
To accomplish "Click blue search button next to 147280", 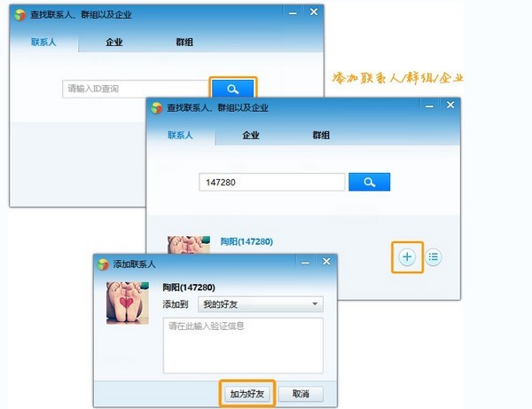I will [x=369, y=182].
